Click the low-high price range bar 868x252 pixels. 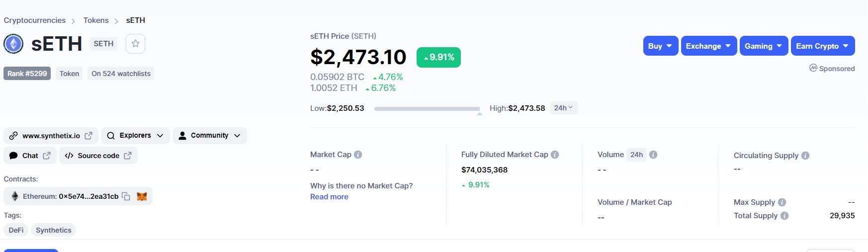pos(427,108)
